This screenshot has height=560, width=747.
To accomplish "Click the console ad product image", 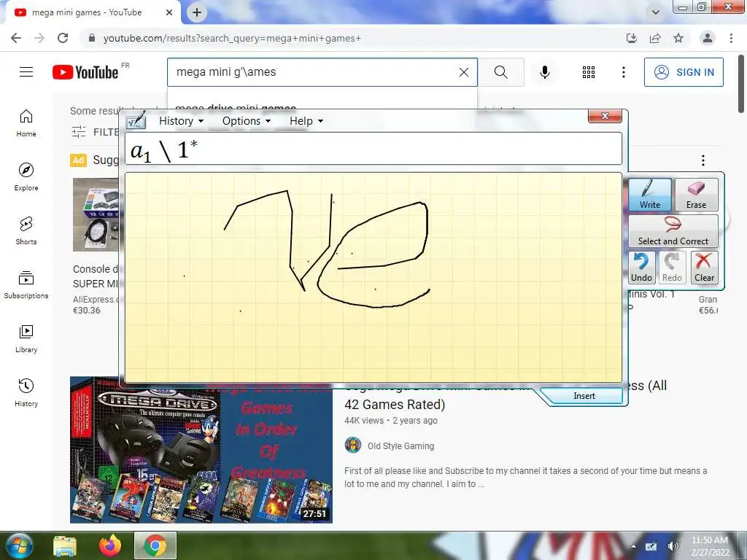I will [96, 214].
